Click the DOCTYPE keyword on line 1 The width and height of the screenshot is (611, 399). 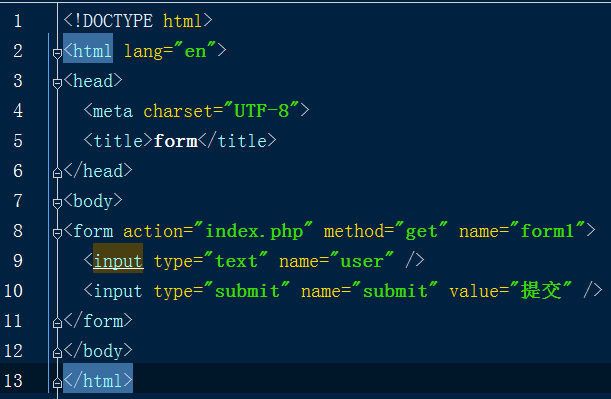118,21
